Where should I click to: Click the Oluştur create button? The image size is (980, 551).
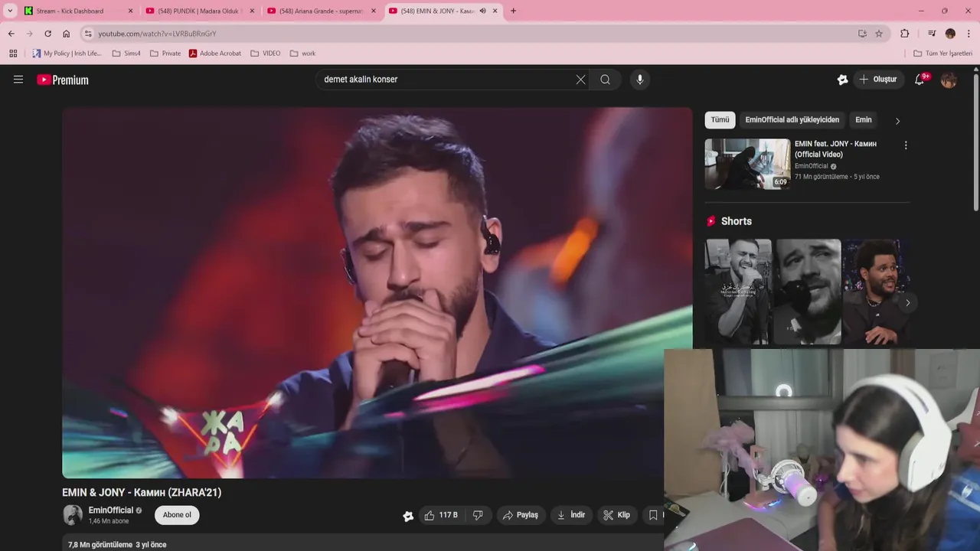(x=877, y=80)
